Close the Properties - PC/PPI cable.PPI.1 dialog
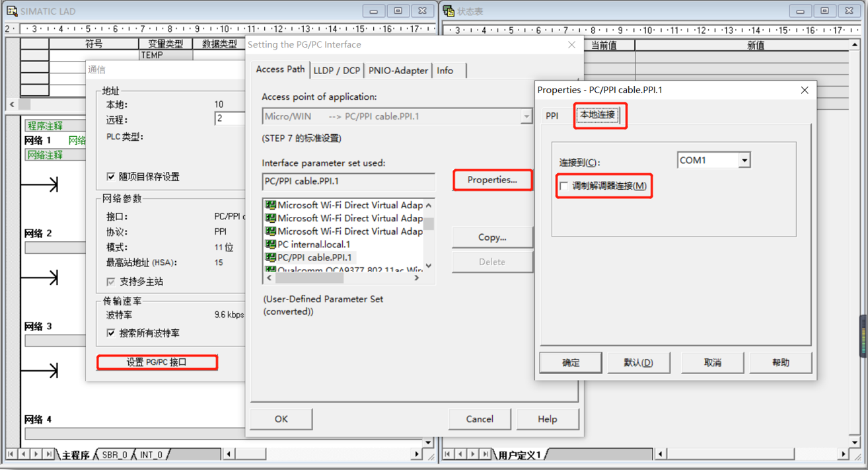This screenshot has width=868, height=470. [805, 90]
